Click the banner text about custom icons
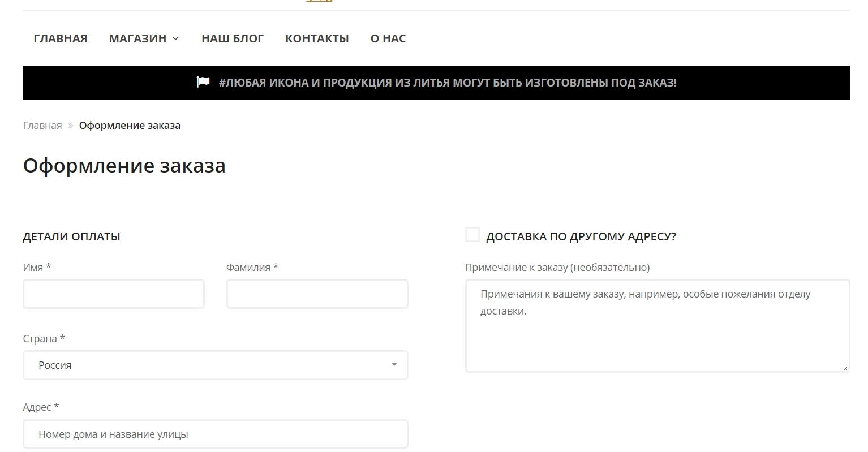868x452 pixels. 448,83
